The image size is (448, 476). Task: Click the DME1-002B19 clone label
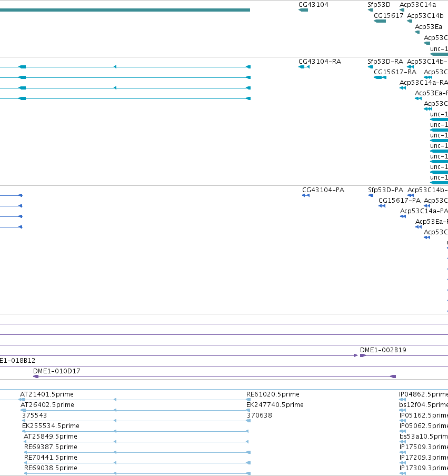[383, 350]
